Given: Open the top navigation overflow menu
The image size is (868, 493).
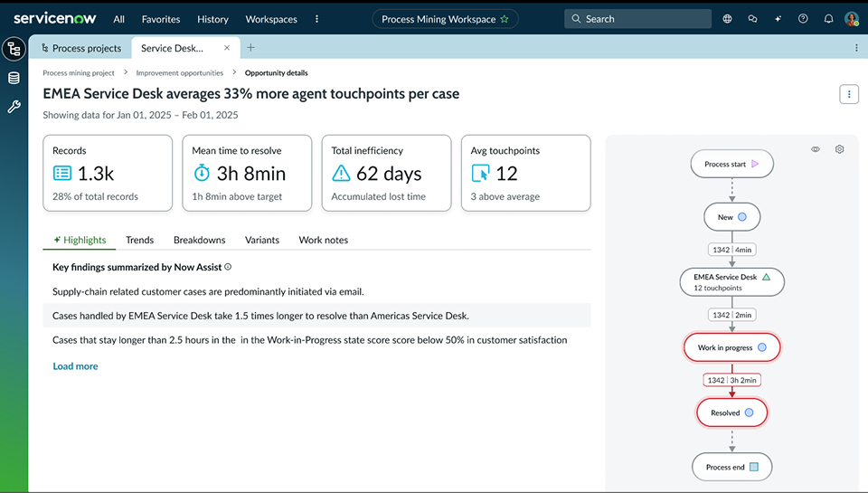Looking at the screenshot, I should coord(316,19).
